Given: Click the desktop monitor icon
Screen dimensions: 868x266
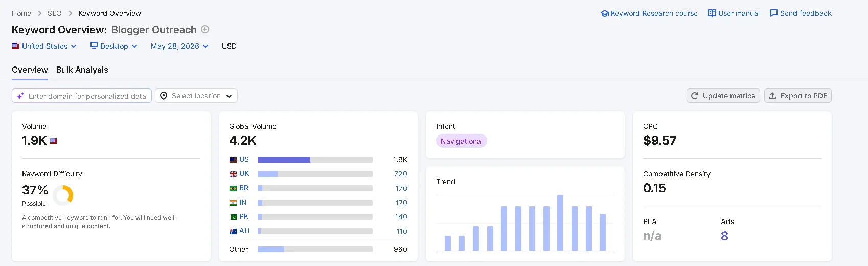Looking at the screenshot, I should click(x=94, y=46).
